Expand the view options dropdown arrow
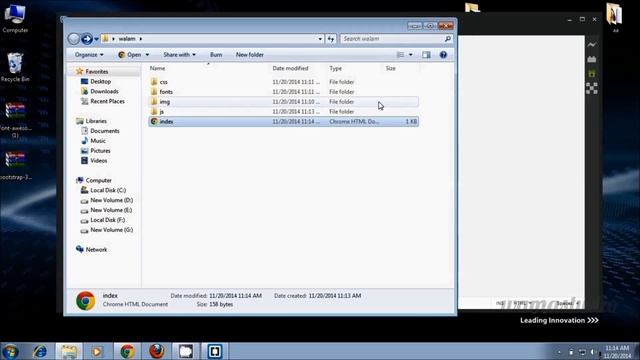This screenshot has height=360, width=640. tap(411, 55)
